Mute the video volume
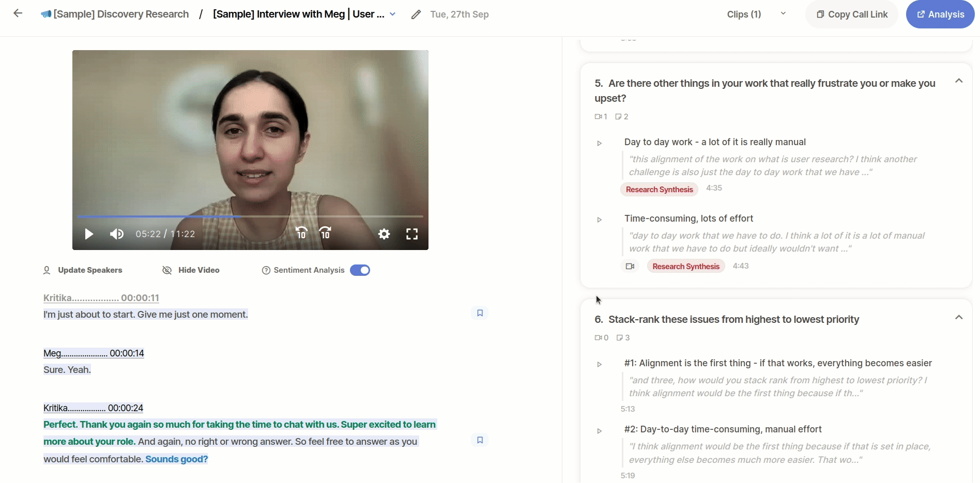The width and height of the screenshot is (980, 483). click(x=117, y=234)
